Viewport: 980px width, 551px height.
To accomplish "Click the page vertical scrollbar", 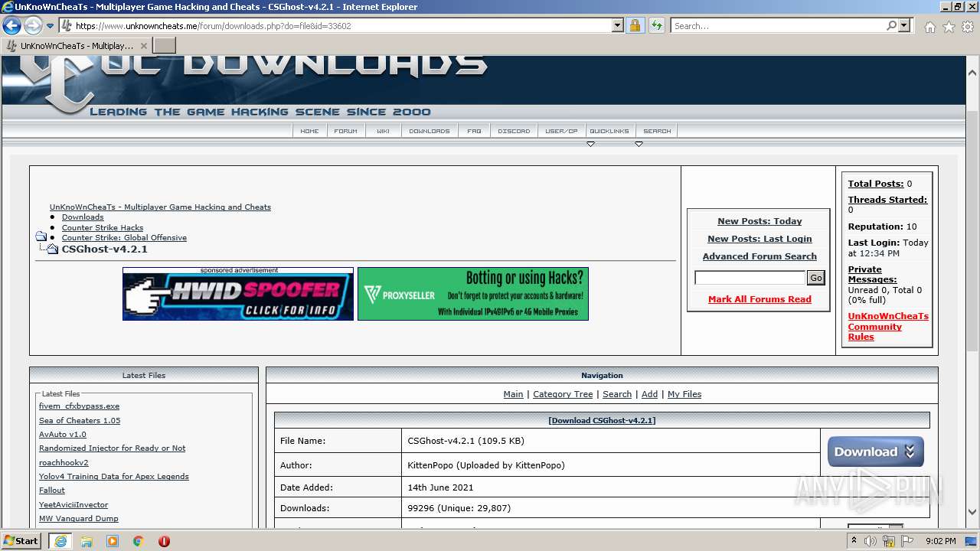I will click(x=972, y=230).
